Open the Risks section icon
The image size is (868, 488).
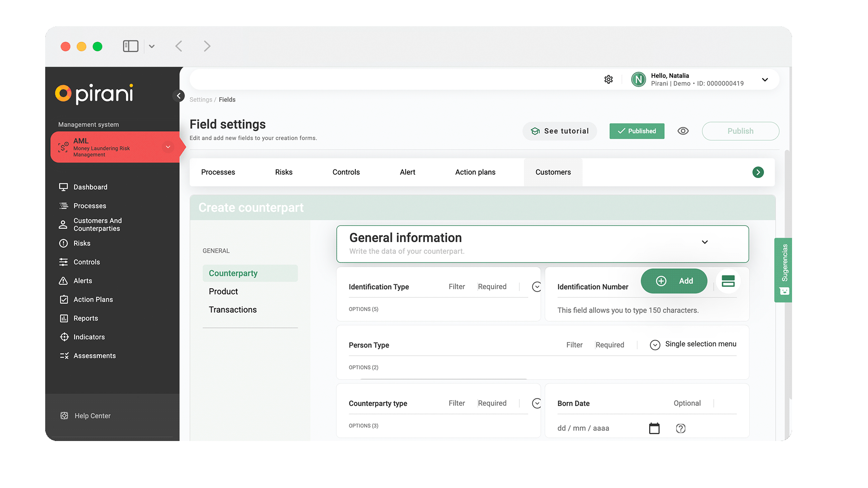point(63,243)
